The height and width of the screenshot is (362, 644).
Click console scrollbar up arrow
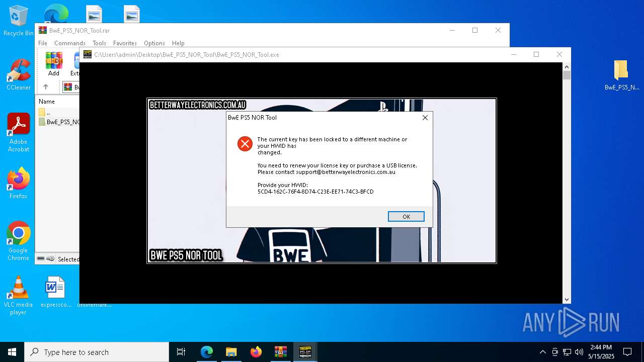[x=567, y=66]
